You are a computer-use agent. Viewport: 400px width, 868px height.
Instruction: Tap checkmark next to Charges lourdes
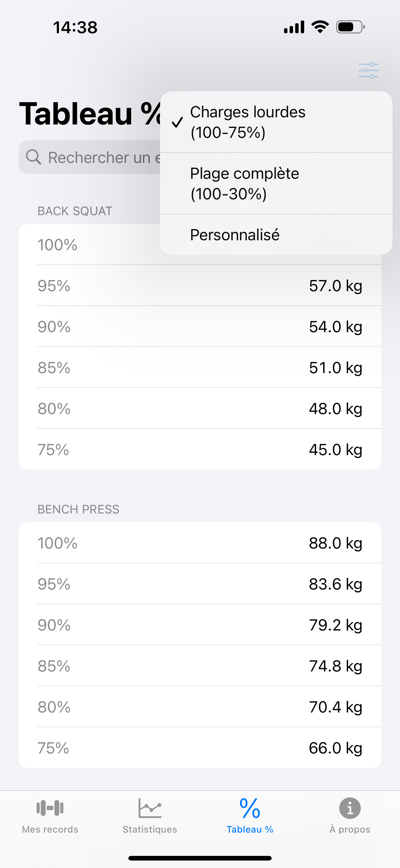(177, 122)
